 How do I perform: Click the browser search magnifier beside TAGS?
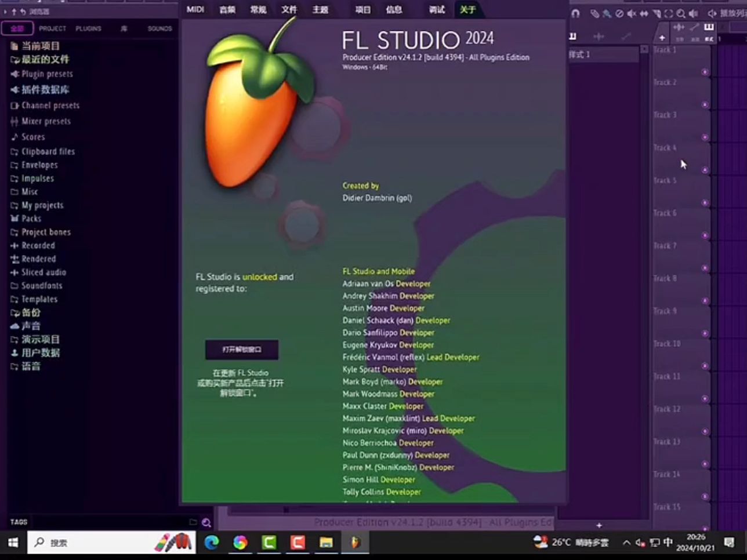pos(206,522)
